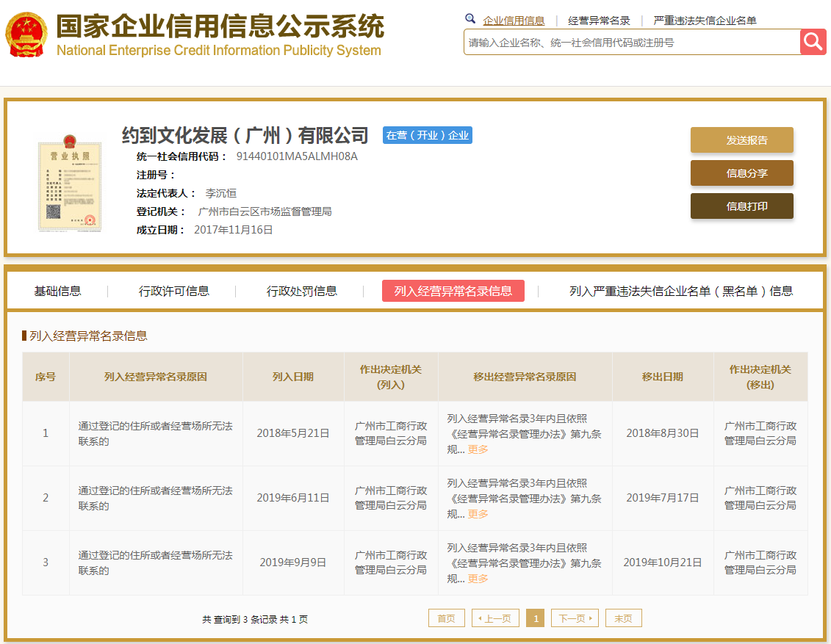Screen dimensions: 831x644
Task: Switch to the 行政许可信息 tab
Action: point(173,291)
